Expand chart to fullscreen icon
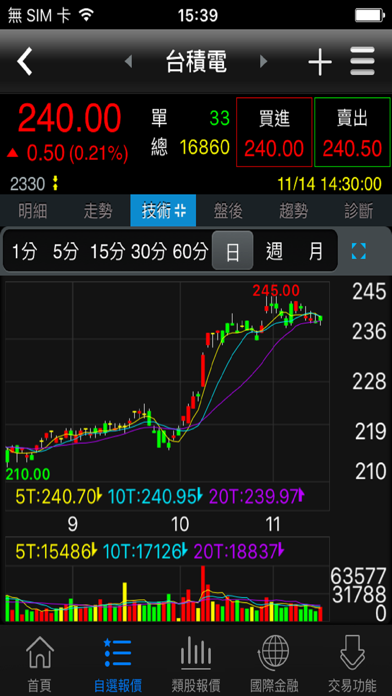392x696 pixels. point(359,251)
